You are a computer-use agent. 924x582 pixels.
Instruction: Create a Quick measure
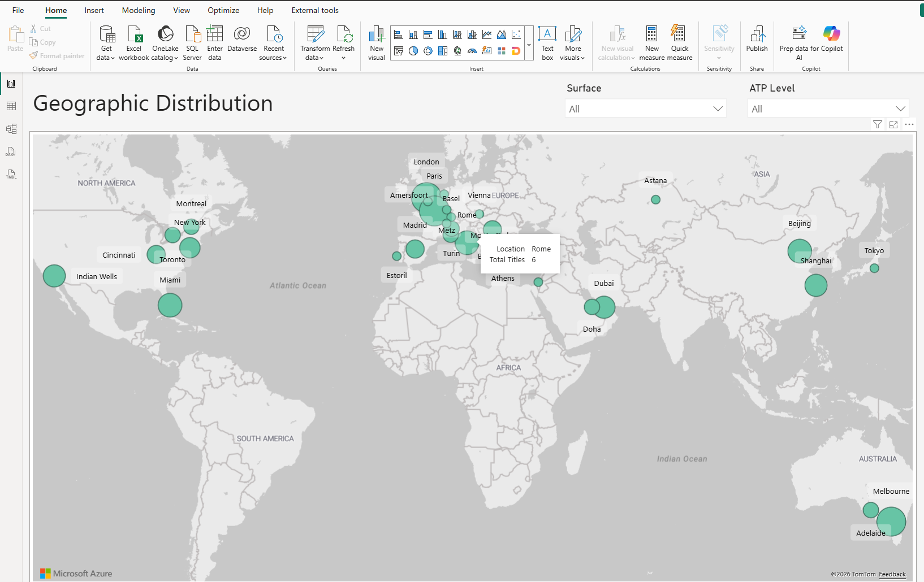[680, 43]
